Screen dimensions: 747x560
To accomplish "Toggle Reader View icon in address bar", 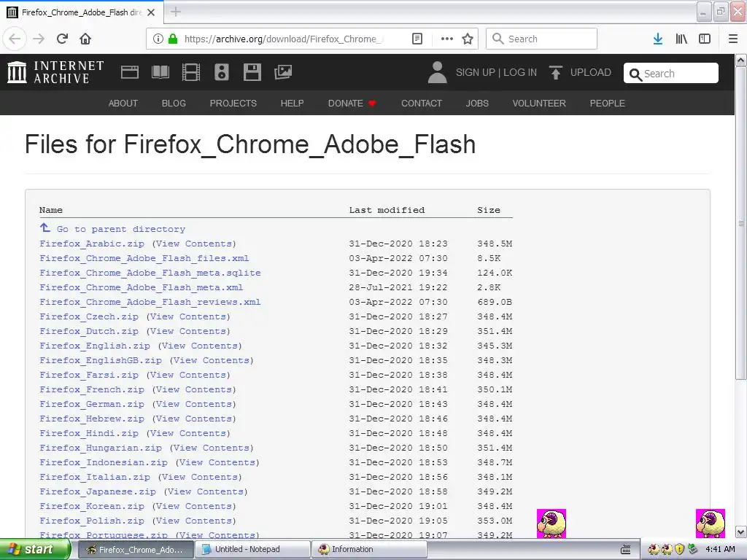I will coord(417,39).
